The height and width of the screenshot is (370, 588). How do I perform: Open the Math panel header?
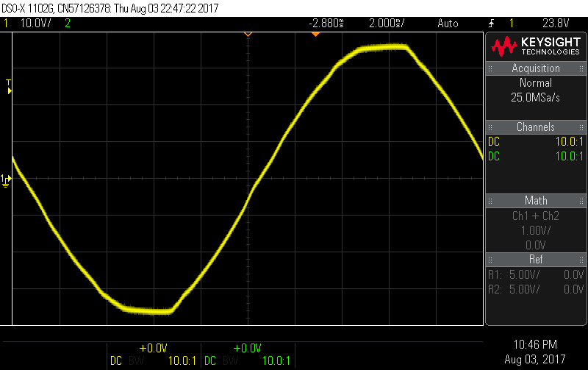click(x=536, y=200)
